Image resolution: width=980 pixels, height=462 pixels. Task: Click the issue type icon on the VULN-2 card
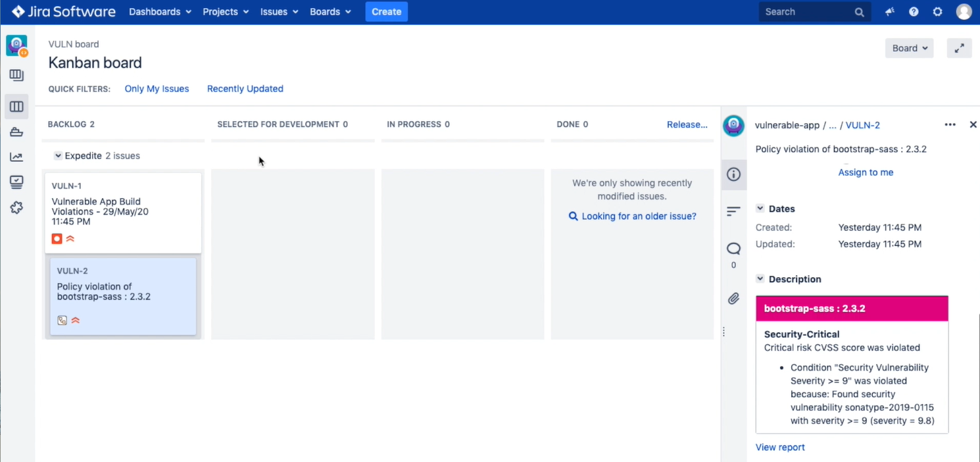(62, 321)
